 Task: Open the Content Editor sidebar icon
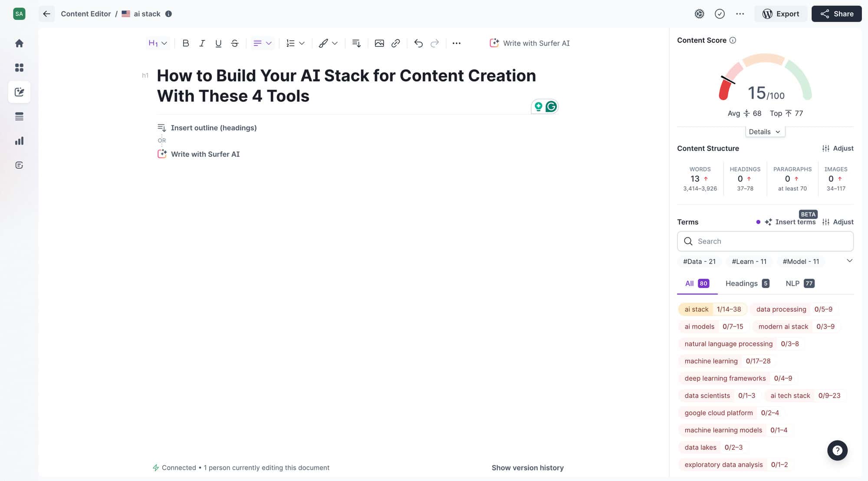point(19,92)
